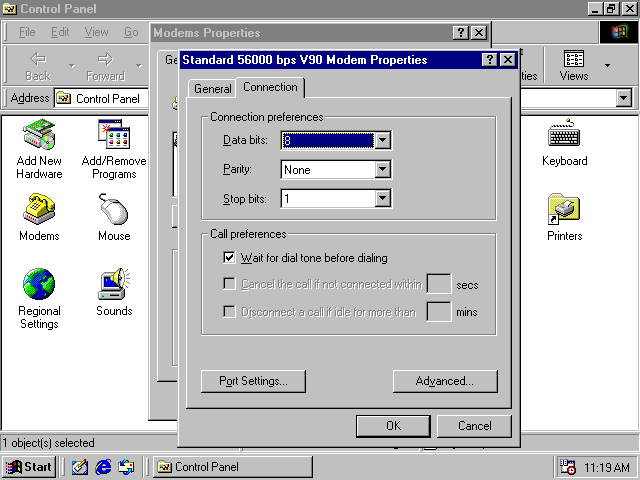Expand the Forward history dropdown arrow
The height and width of the screenshot is (480, 640).
139,66
